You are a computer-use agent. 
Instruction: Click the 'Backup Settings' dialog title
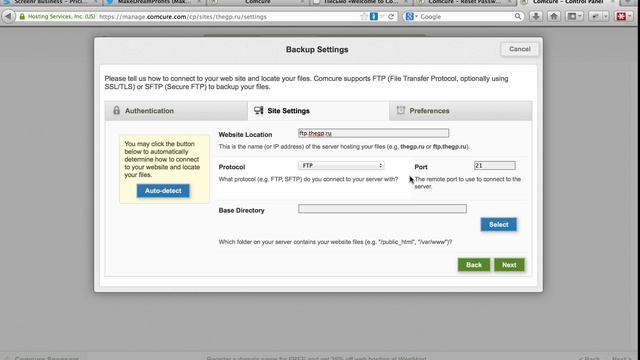(x=317, y=50)
